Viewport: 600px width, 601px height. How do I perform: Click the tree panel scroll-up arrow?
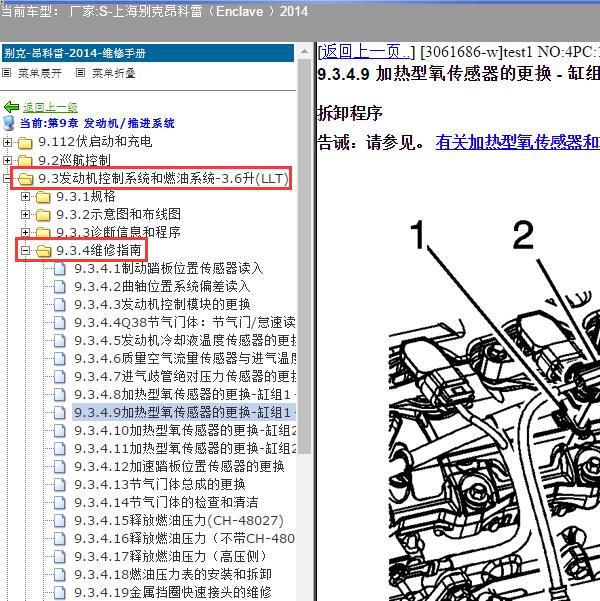(304, 51)
